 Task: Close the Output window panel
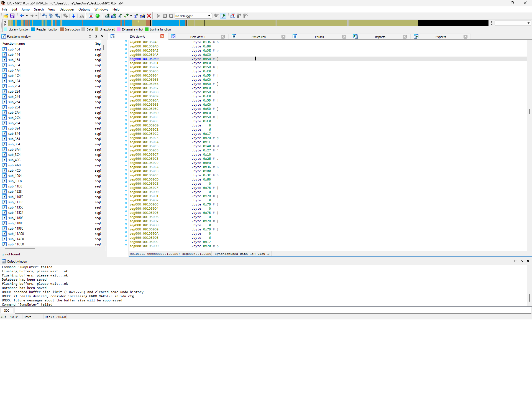click(528, 261)
